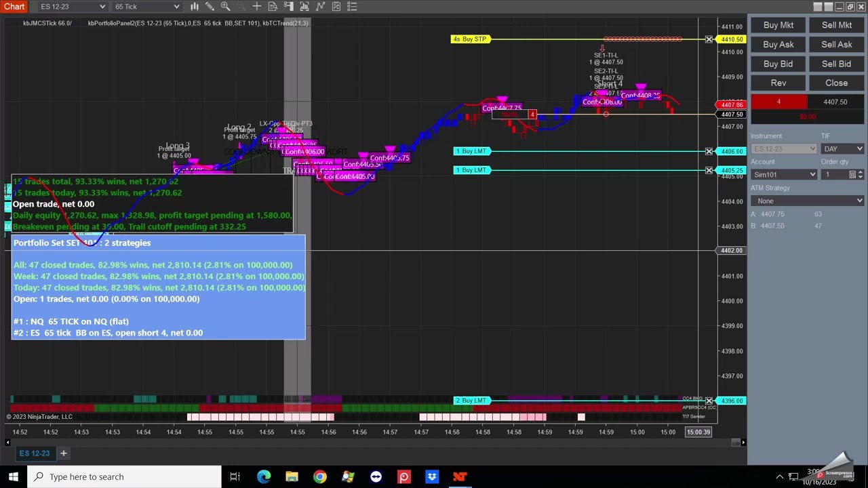
Task: Select the 1 Buy LMT label at 4406.00
Action: pos(471,151)
